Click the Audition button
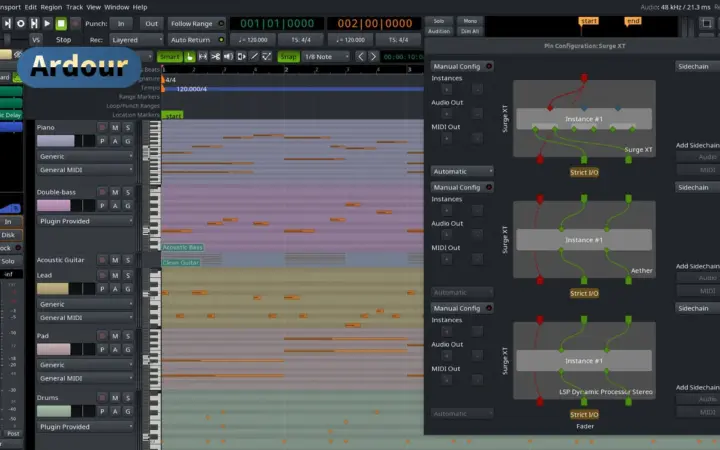The width and height of the screenshot is (720, 450). tap(439, 31)
